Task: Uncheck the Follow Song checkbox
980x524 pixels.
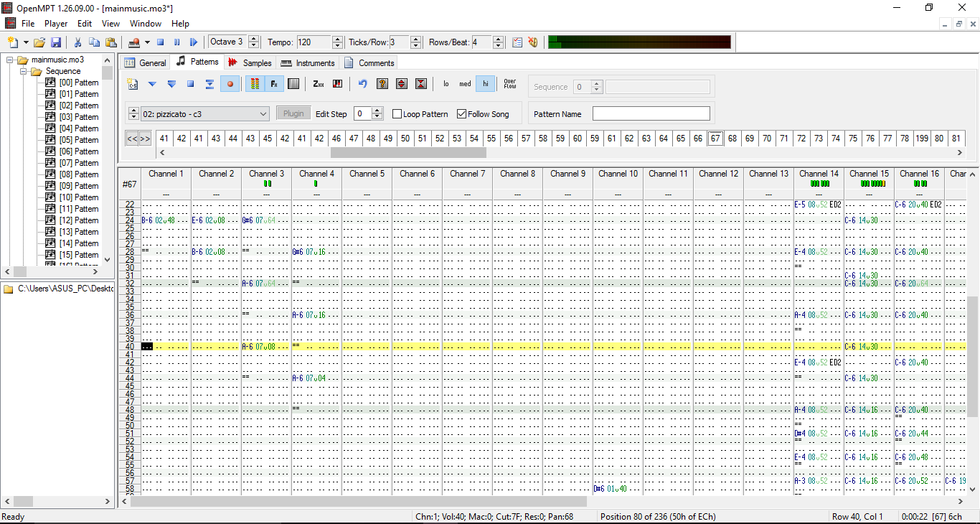Action: 462,114
